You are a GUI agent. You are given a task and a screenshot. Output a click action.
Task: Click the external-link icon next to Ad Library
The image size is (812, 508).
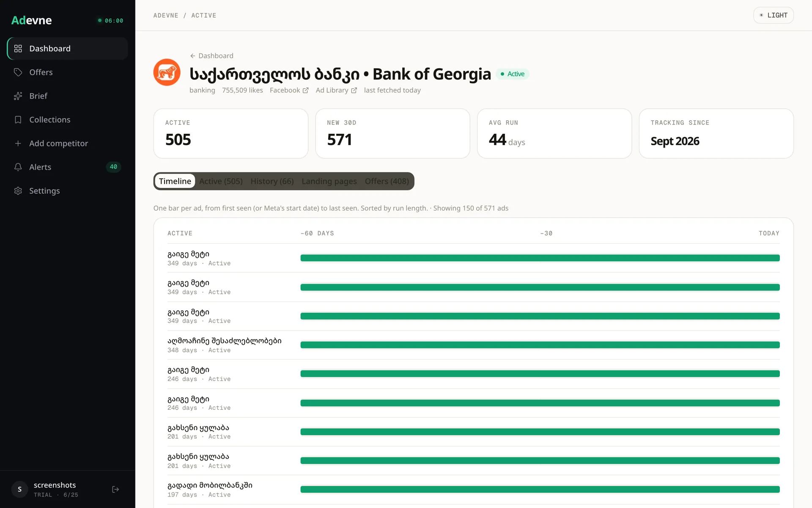(354, 91)
